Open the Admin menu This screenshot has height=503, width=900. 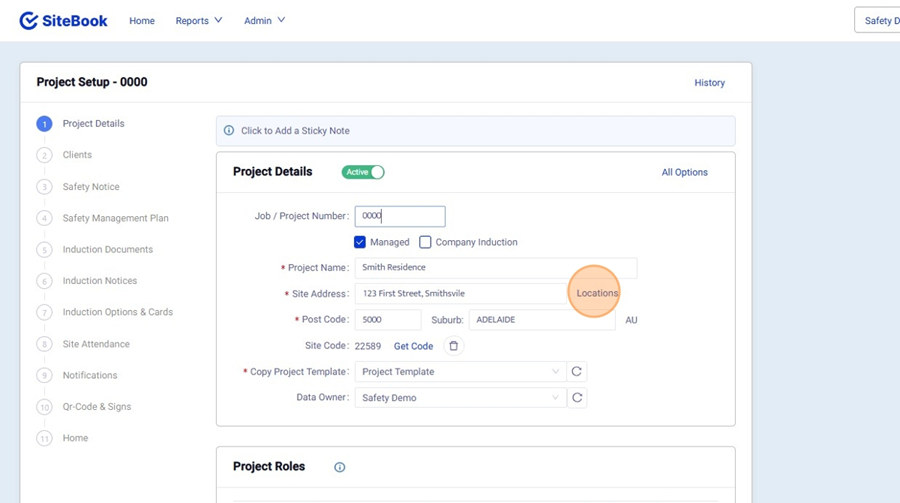(x=264, y=21)
